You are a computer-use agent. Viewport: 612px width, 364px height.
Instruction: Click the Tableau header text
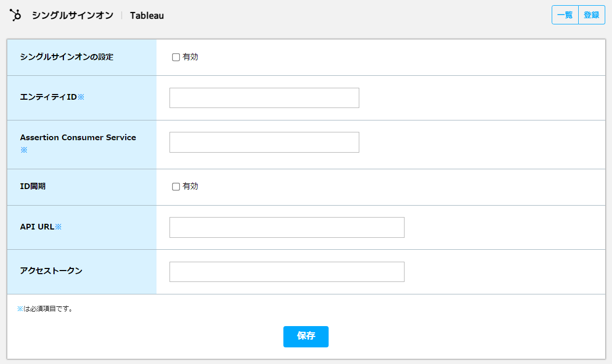[x=147, y=16]
